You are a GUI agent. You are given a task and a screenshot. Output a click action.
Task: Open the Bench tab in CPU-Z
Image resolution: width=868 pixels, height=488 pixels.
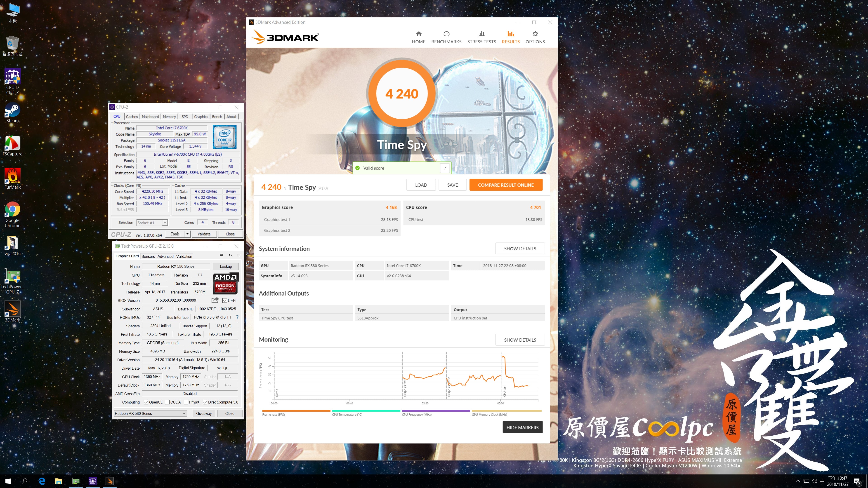coord(217,117)
